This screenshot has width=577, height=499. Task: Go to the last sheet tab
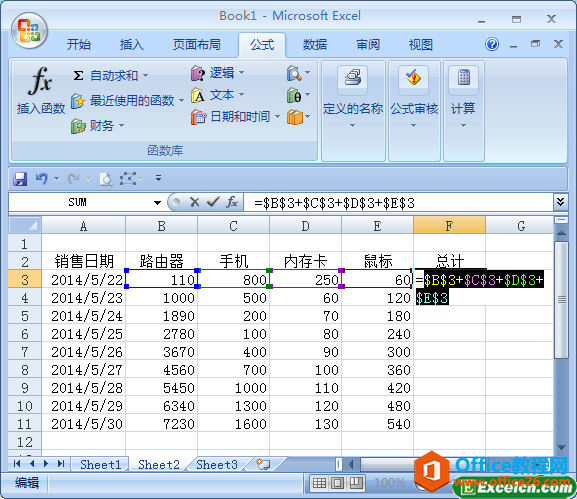point(61,464)
